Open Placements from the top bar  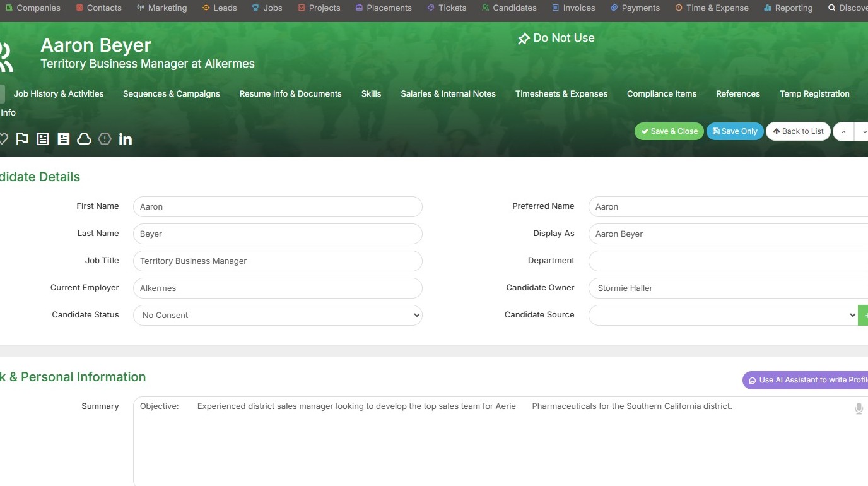pyautogui.click(x=384, y=8)
